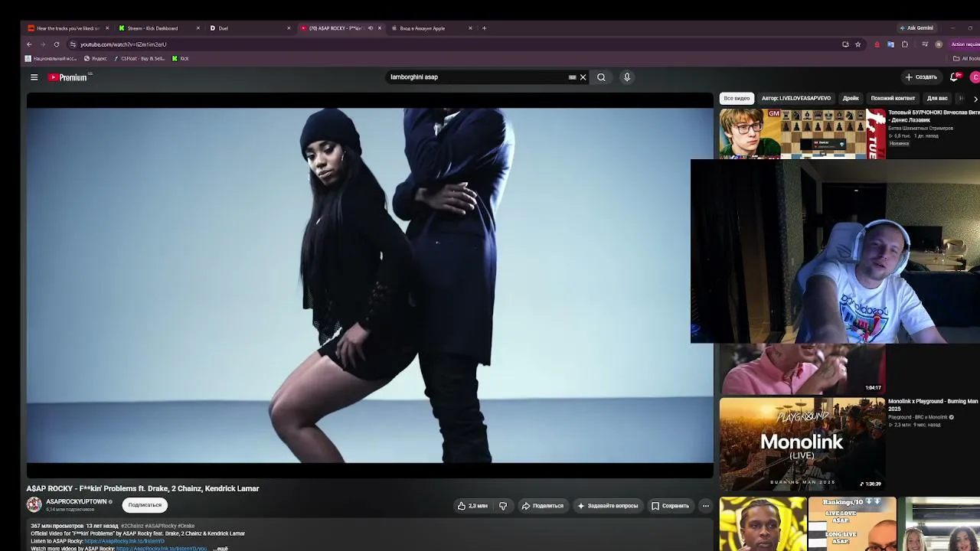Open the All Bookmarks folder
Screen dimensions: 980x551
(x=966, y=59)
